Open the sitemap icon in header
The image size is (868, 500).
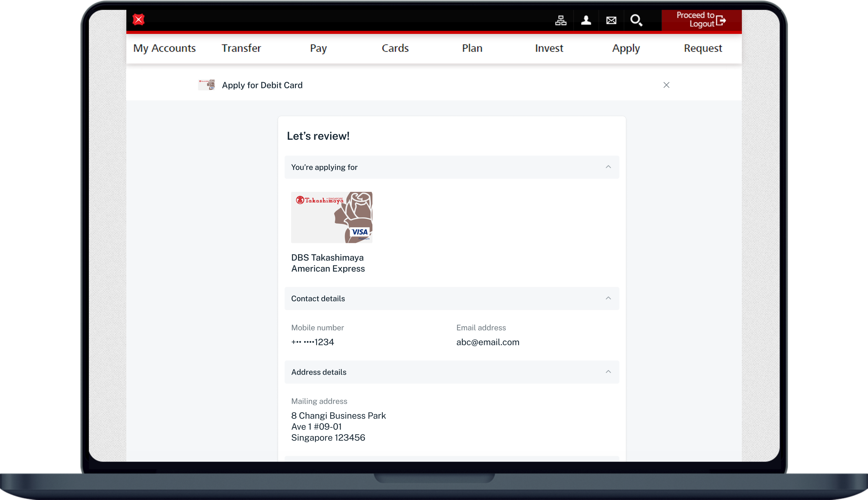pos(561,21)
